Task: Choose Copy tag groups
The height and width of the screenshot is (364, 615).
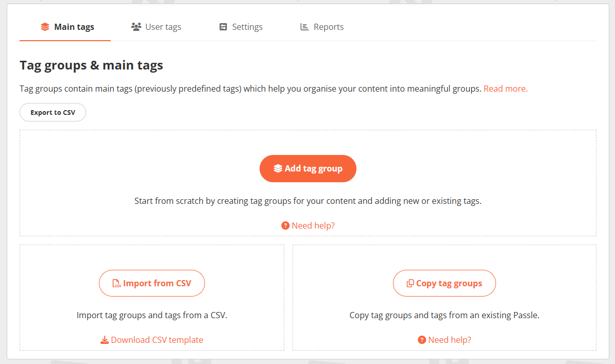Action: 444,283
